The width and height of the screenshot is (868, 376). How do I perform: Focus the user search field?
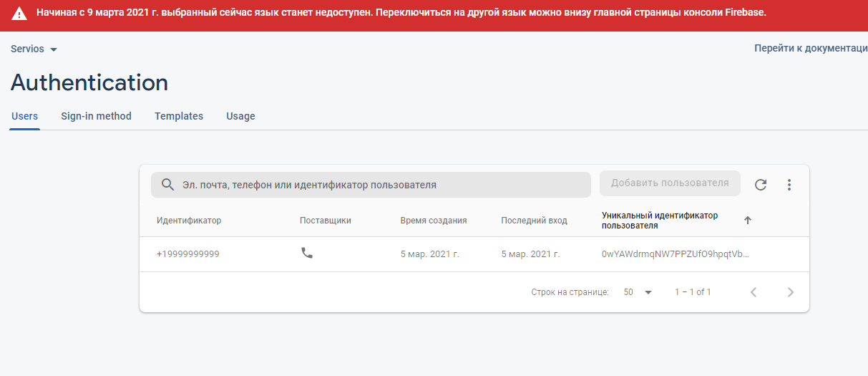tap(371, 185)
